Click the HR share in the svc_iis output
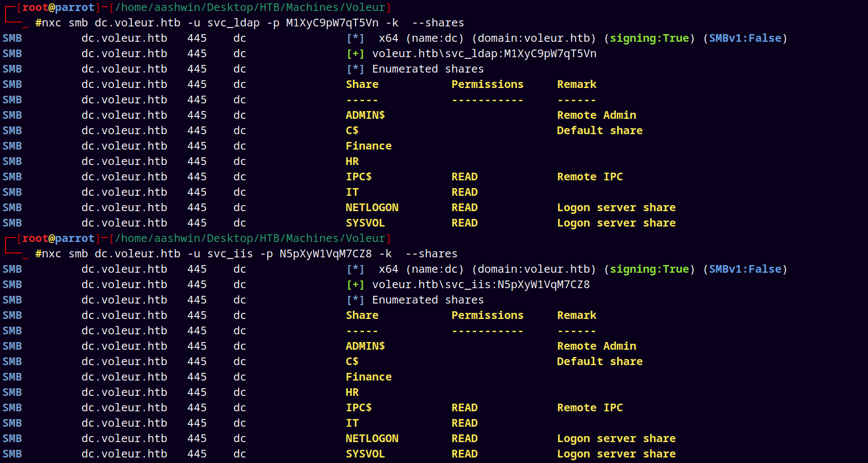Viewport: 868px width, 463px height. click(x=352, y=393)
